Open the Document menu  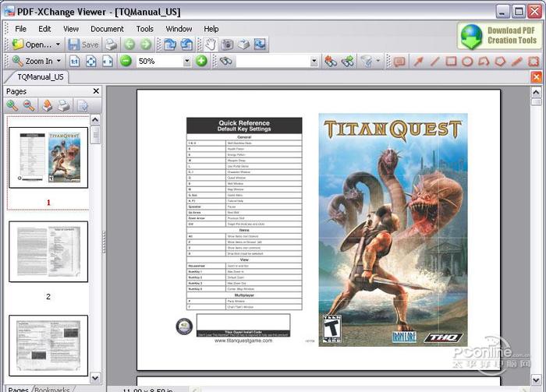point(107,29)
